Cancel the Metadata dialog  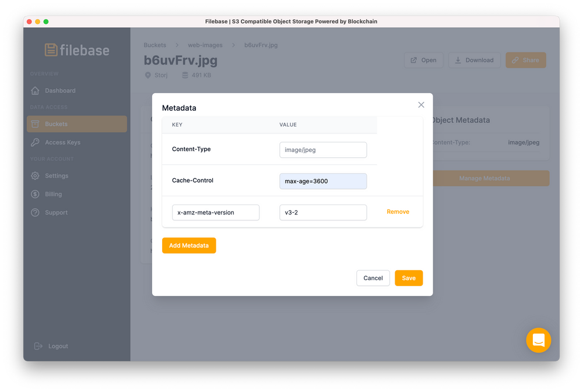[x=373, y=278]
